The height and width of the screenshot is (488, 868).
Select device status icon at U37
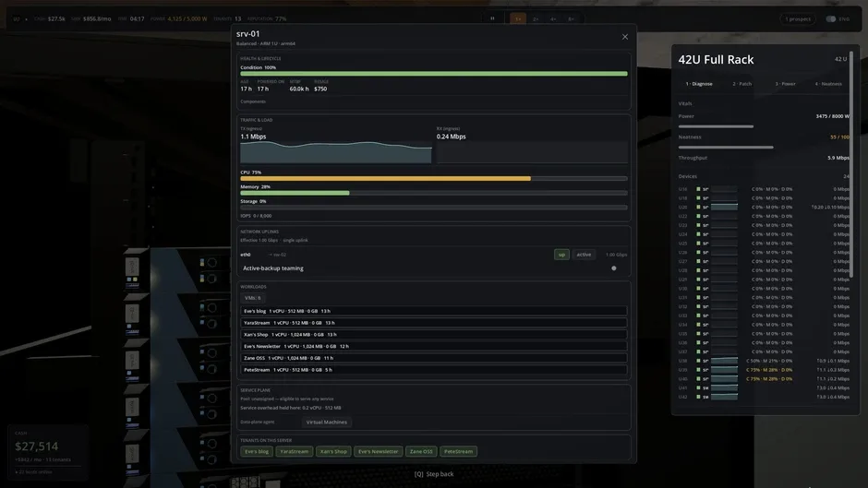click(698, 351)
